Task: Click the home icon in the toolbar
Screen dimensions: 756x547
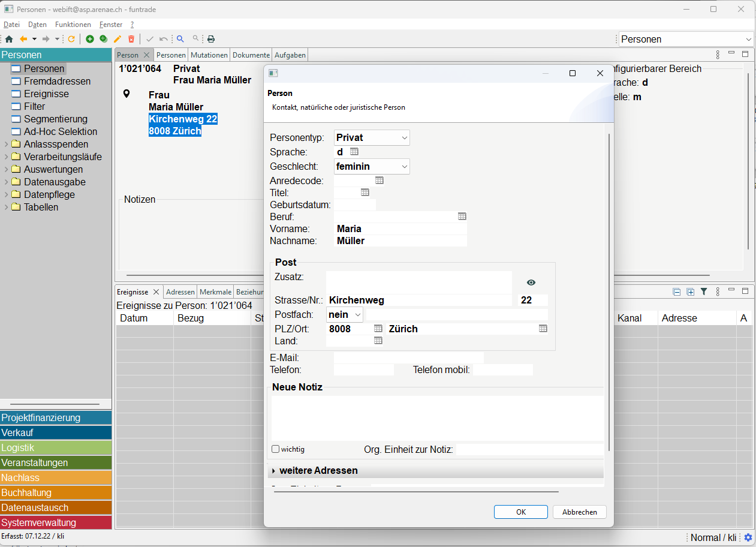Action: (8, 39)
